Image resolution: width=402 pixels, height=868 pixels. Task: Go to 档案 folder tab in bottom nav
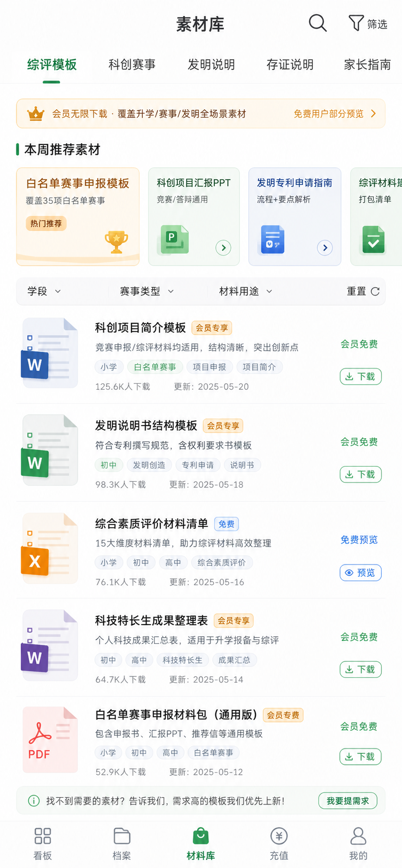(x=122, y=844)
